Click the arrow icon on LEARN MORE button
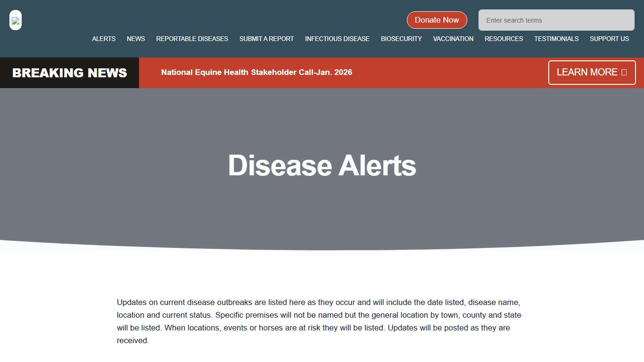The height and width of the screenshot is (362, 644). click(624, 73)
